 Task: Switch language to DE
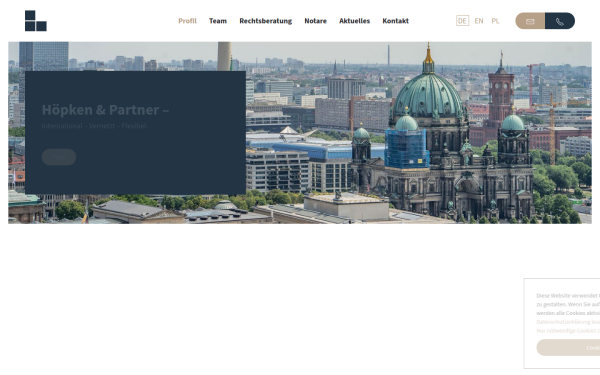tap(462, 21)
